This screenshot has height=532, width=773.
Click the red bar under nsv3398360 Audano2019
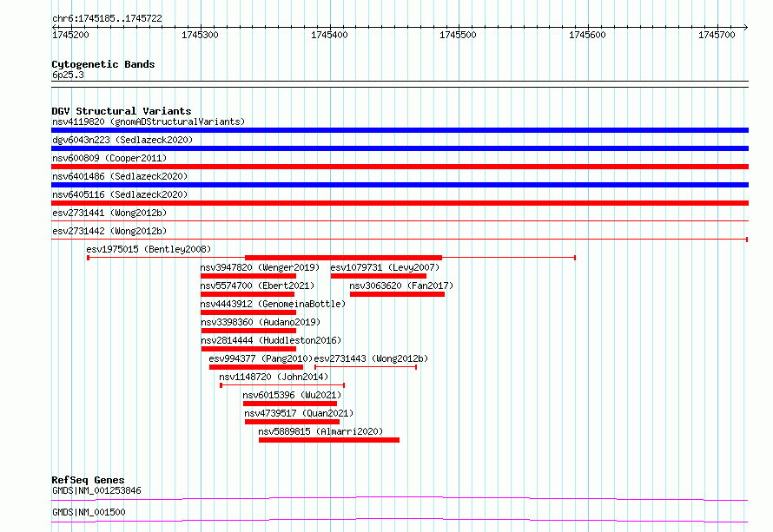(248, 331)
